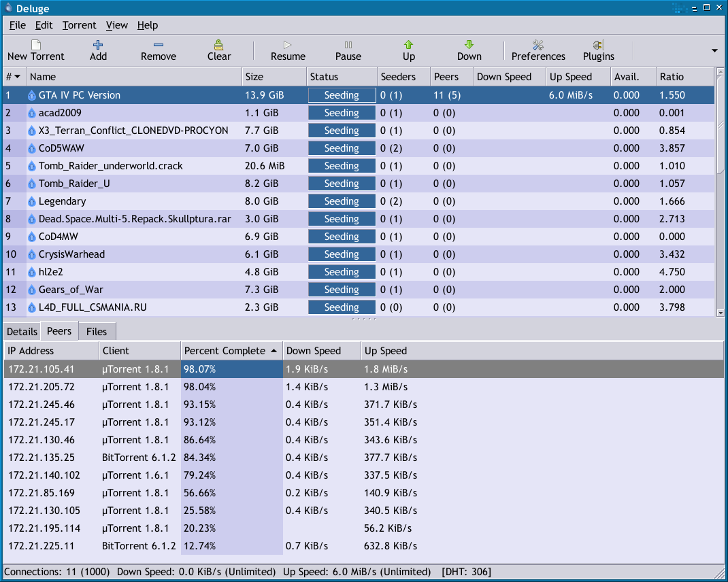Sort by the # queue column header
Screen dimensions: 728x582
click(x=13, y=77)
